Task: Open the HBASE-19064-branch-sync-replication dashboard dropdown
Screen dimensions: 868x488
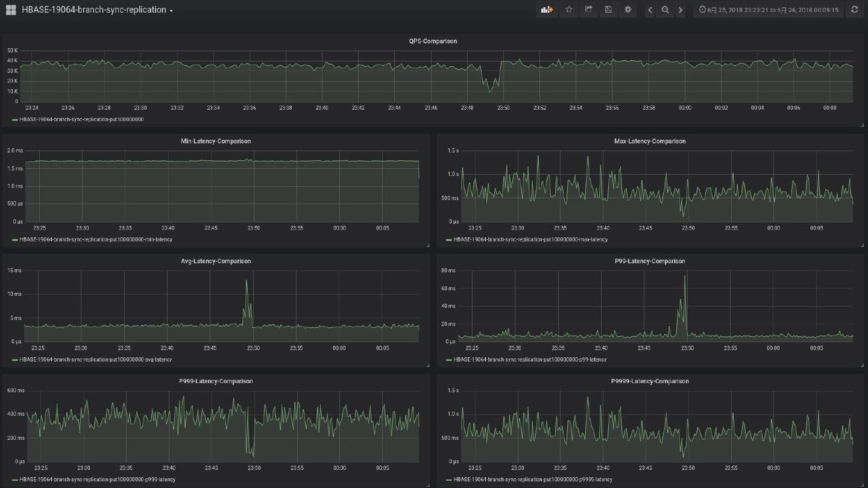Action: tap(97, 10)
